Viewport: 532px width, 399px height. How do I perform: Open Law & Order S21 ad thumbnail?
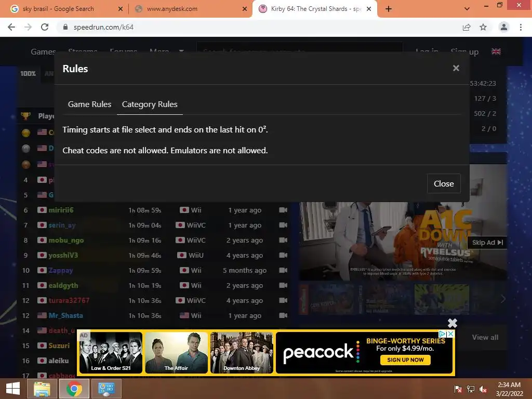(x=111, y=353)
